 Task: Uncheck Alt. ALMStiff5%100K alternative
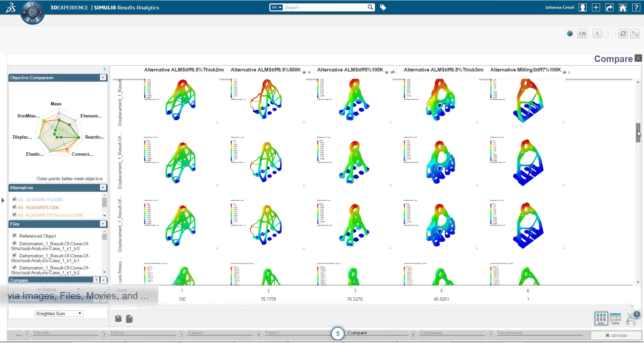[14, 207]
